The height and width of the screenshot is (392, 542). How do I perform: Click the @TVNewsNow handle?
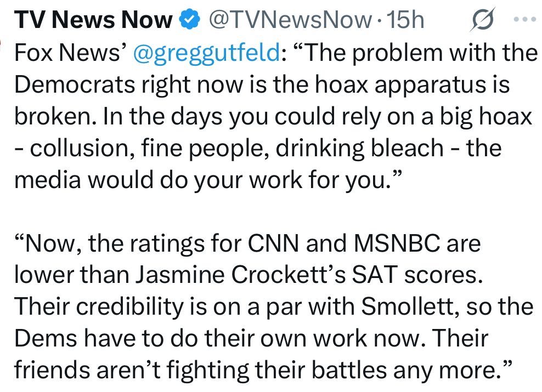point(291,20)
